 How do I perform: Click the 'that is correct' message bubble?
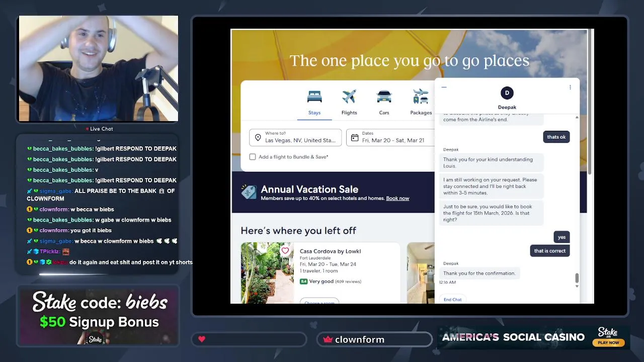pyautogui.click(x=550, y=251)
